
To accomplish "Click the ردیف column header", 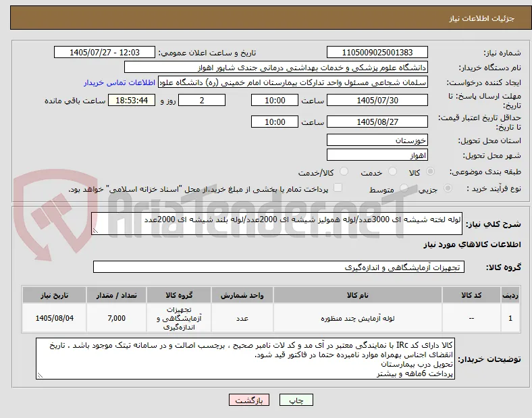I will click(x=510, y=295).
